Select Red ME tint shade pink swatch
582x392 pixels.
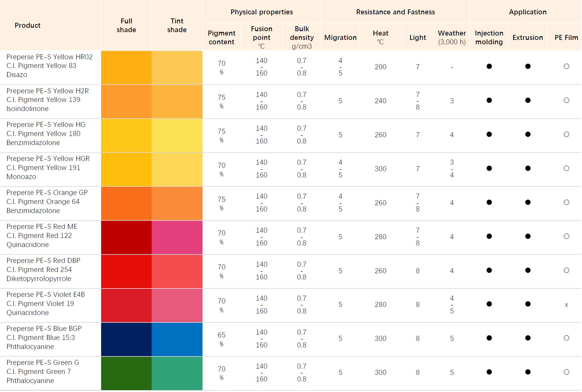(x=177, y=237)
